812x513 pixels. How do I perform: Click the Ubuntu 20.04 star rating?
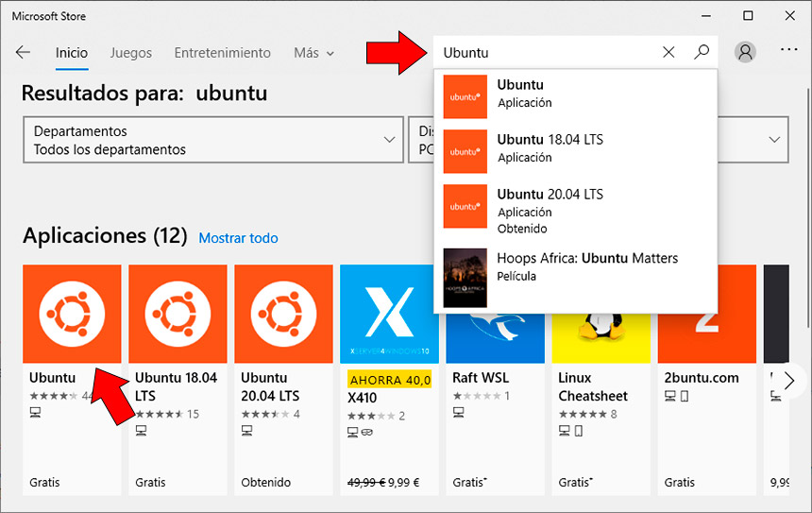point(265,414)
